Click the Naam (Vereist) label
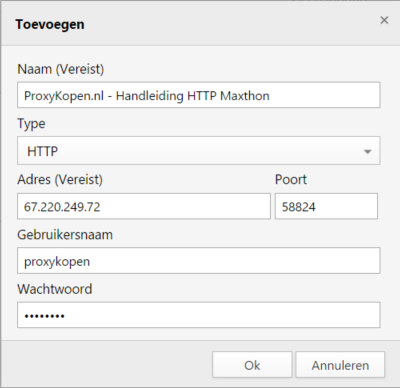 tap(61, 69)
